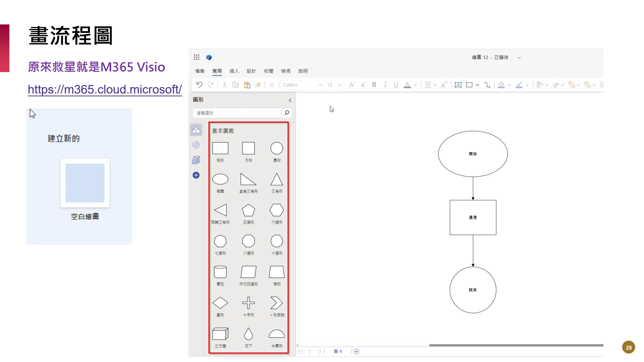Expand the shape tool dropdown arrow

pyautogui.click(x=477, y=85)
